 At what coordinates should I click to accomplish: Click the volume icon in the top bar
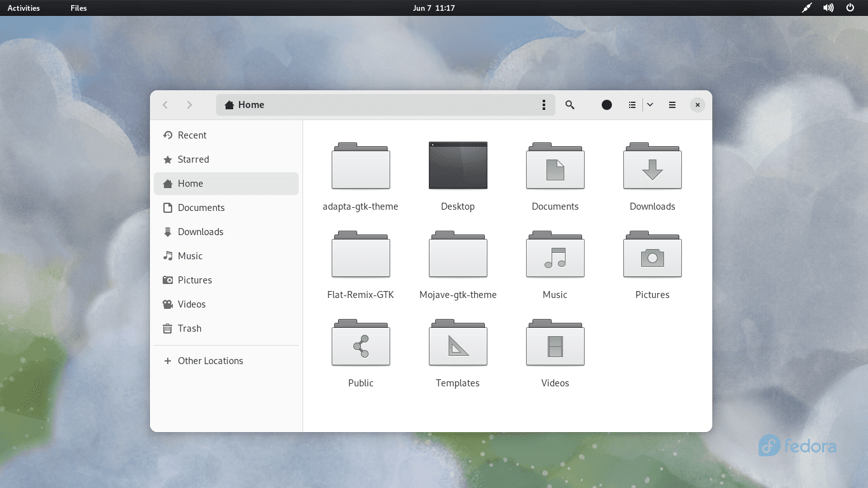[828, 8]
